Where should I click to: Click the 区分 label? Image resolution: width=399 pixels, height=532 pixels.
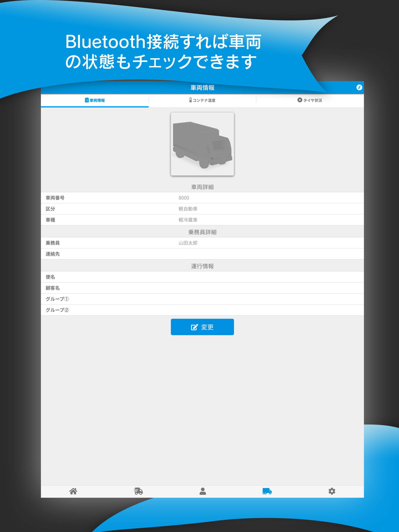(x=50, y=209)
